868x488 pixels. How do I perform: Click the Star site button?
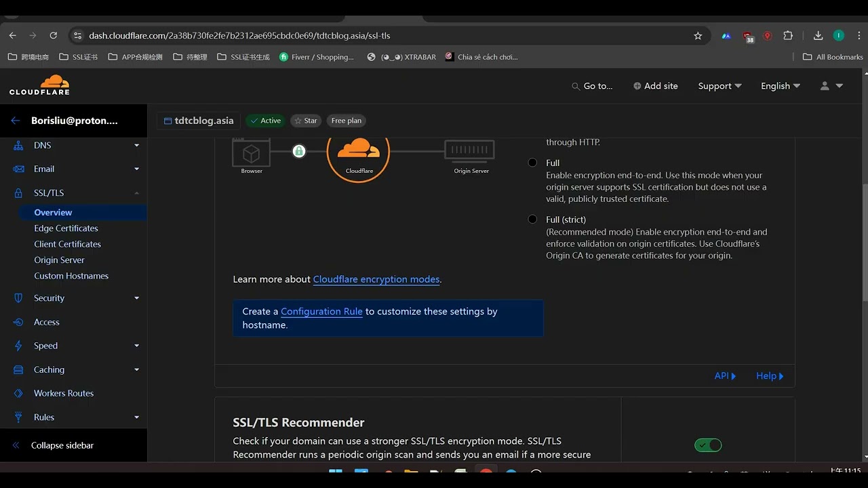(x=306, y=121)
